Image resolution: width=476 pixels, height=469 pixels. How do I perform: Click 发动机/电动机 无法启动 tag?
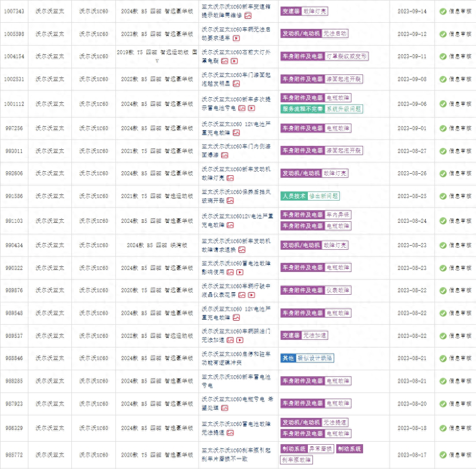(x=314, y=34)
